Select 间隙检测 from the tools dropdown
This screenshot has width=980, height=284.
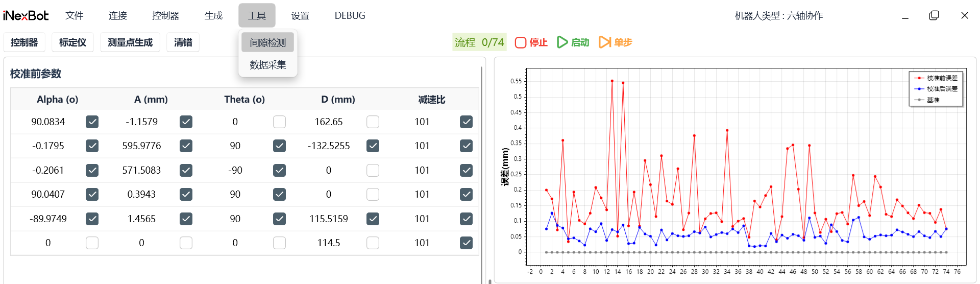[268, 42]
